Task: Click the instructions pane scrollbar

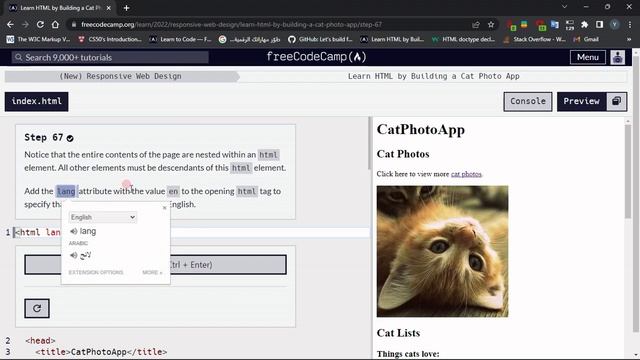Action: 370,143
